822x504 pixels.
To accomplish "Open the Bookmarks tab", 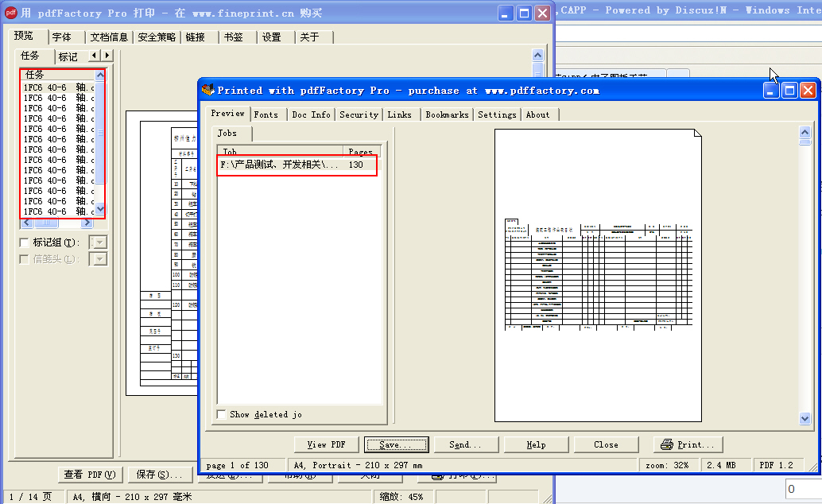I will (x=447, y=114).
